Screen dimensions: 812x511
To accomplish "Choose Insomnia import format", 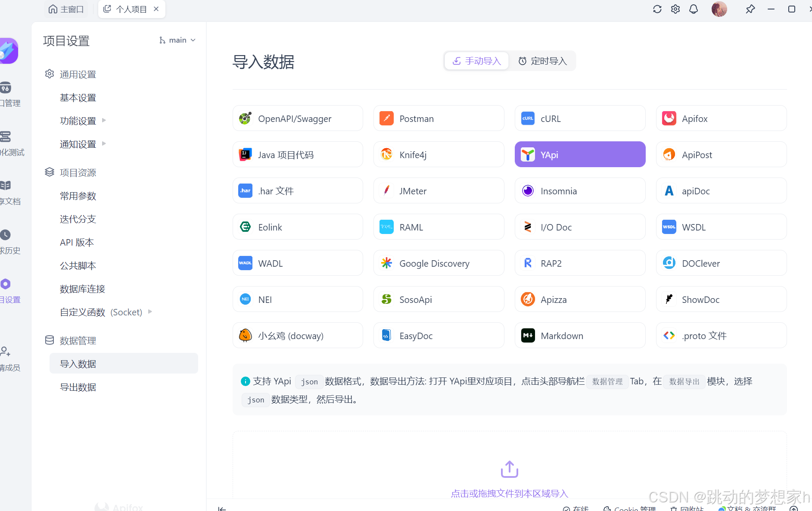I will point(580,191).
